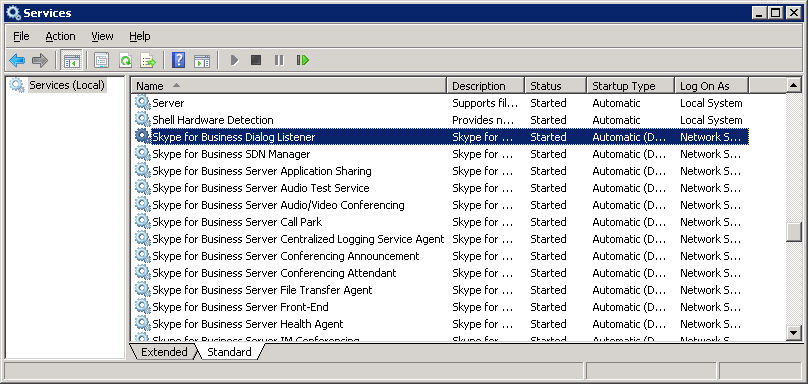Select Skype for Business Server Application Sharing
Screen dimensions: 808x384
(262, 171)
